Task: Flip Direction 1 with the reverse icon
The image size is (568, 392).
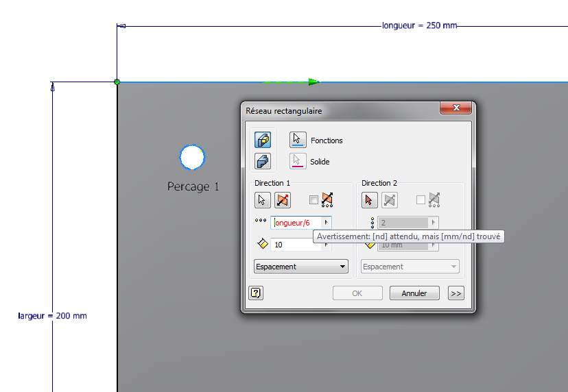Action: [x=283, y=200]
